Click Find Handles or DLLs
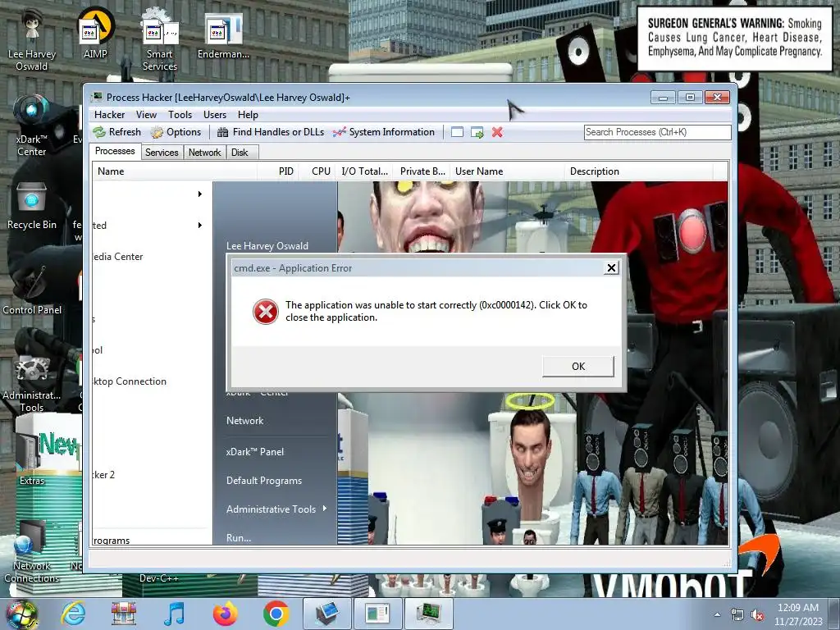The height and width of the screenshot is (630, 840). [271, 132]
